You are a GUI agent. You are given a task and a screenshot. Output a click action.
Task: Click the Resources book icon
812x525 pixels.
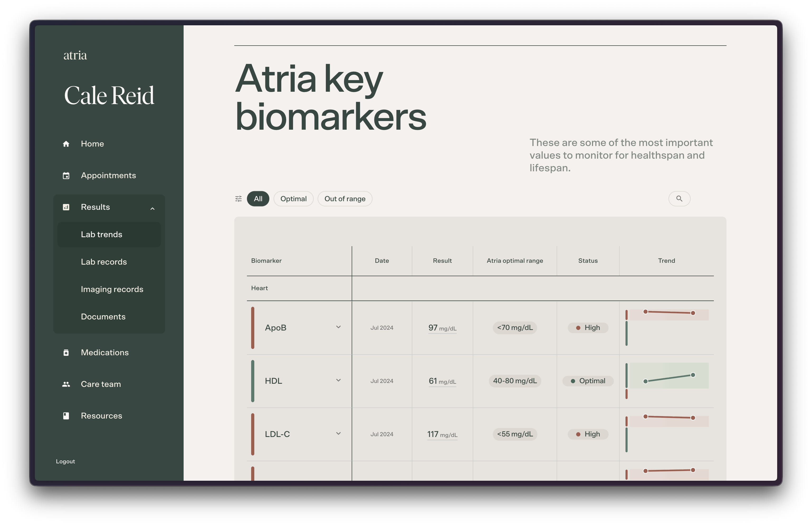click(x=66, y=416)
